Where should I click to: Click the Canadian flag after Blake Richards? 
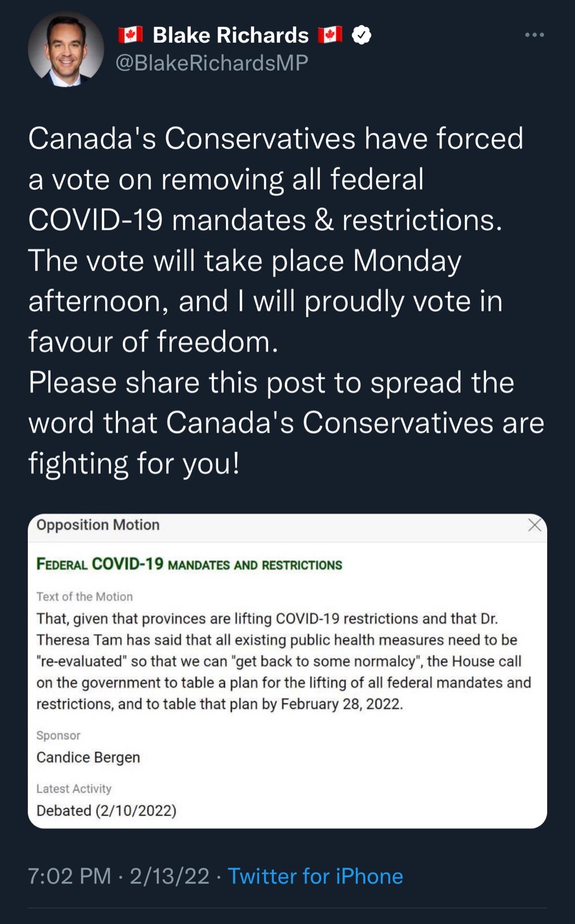[x=330, y=35]
